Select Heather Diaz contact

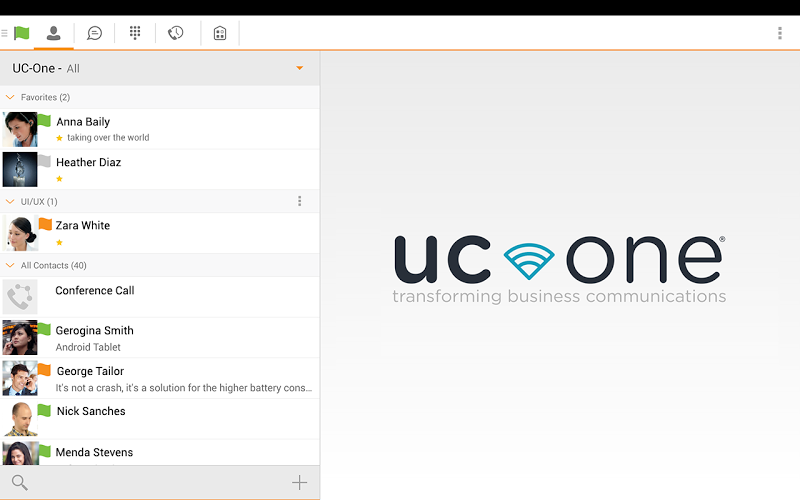tap(160, 169)
